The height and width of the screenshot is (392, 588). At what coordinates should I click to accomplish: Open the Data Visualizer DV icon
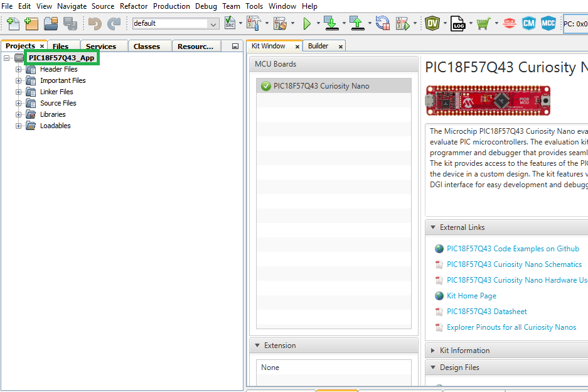[x=432, y=24]
